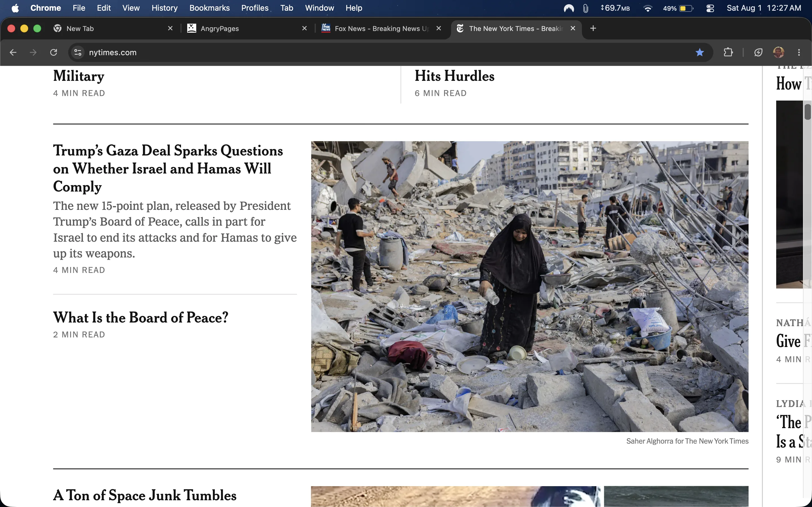Click the performance speedometer icon in toolbar

coord(758,52)
